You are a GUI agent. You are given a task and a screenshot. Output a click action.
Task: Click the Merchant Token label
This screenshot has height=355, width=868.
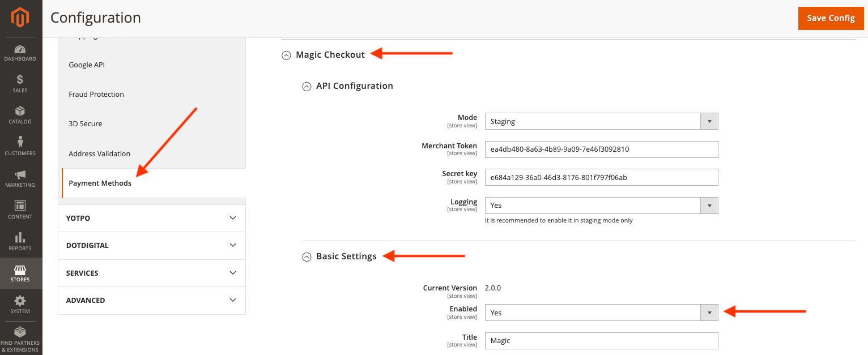pyautogui.click(x=449, y=146)
